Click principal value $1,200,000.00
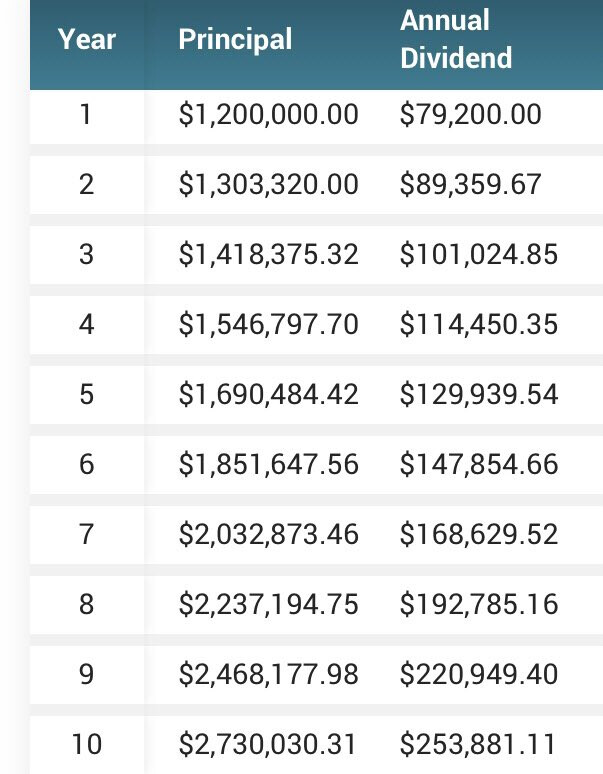 [x=268, y=115]
